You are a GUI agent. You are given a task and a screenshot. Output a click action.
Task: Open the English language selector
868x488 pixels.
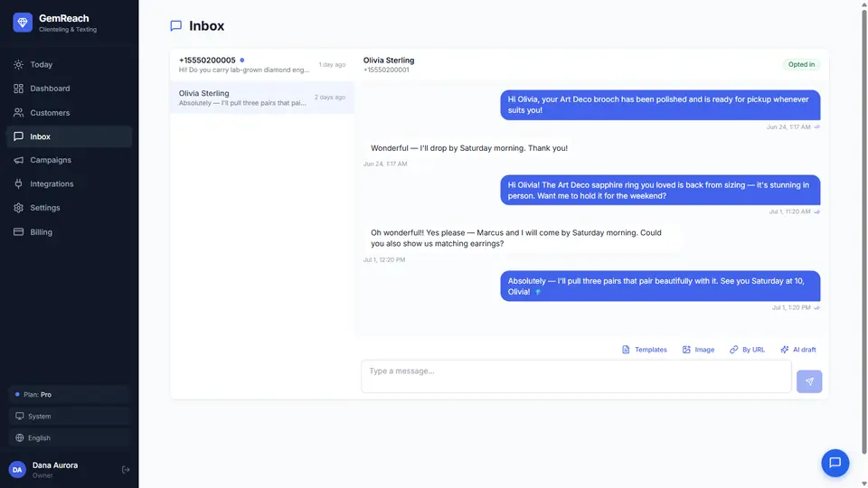(70, 437)
